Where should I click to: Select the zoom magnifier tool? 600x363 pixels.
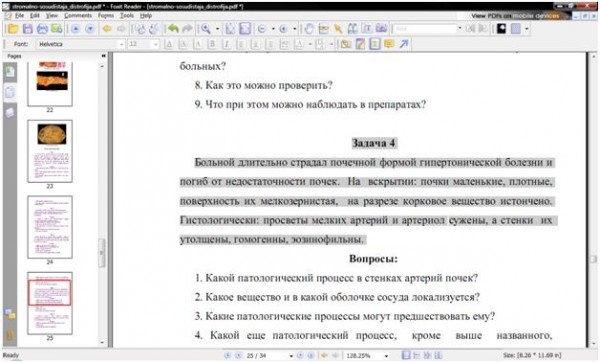pyautogui.click(x=206, y=29)
